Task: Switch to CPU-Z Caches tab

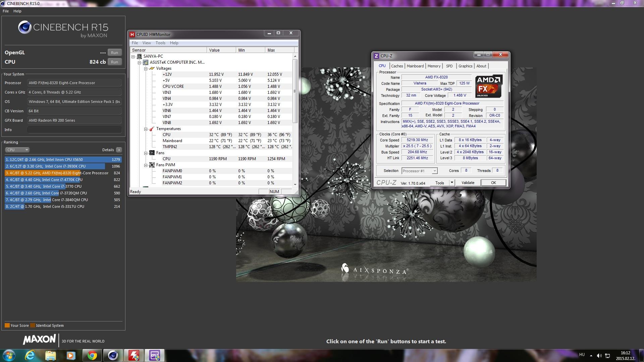Action: click(x=397, y=66)
